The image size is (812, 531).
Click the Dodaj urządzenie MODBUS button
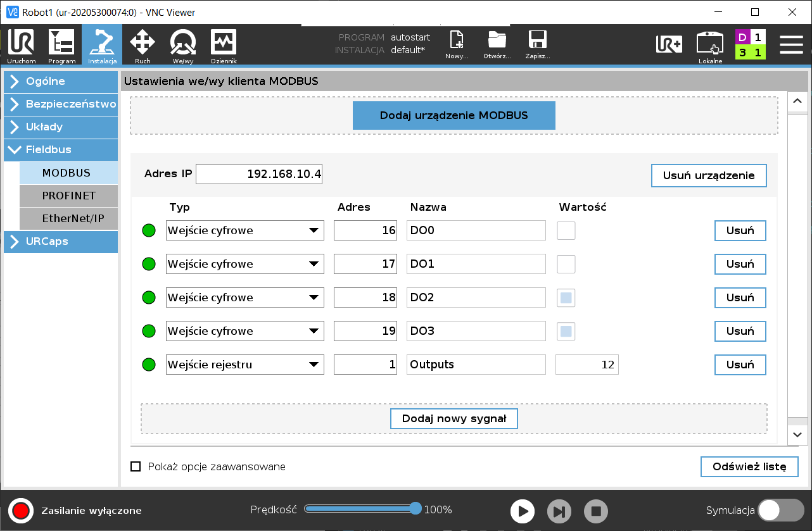pos(454,115)
